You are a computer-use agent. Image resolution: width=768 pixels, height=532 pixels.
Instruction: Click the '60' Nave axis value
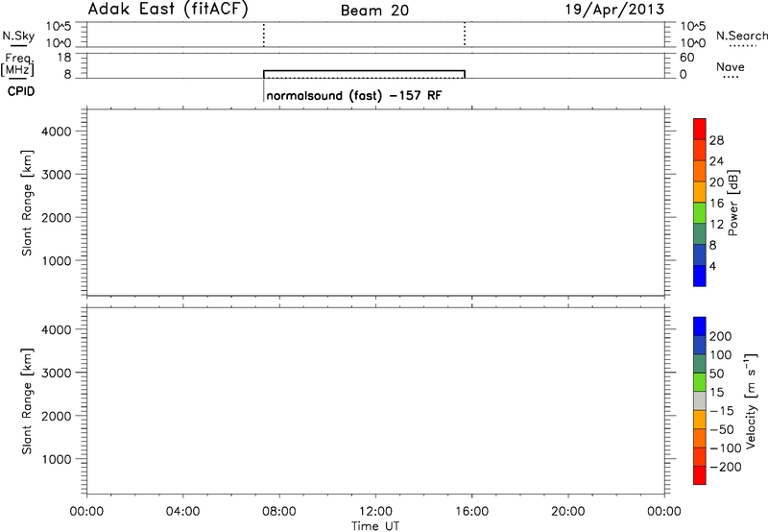point(686,58)
